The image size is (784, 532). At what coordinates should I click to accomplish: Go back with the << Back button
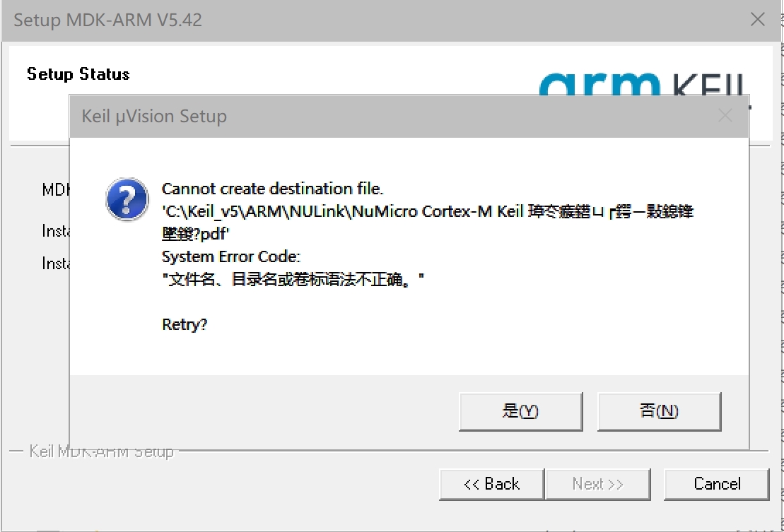[491, 484]
